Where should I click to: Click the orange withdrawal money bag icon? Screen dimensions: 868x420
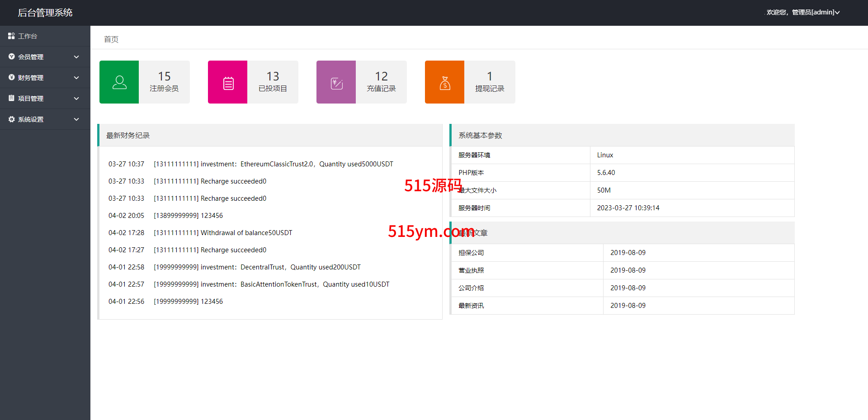[x=445, y=82]
